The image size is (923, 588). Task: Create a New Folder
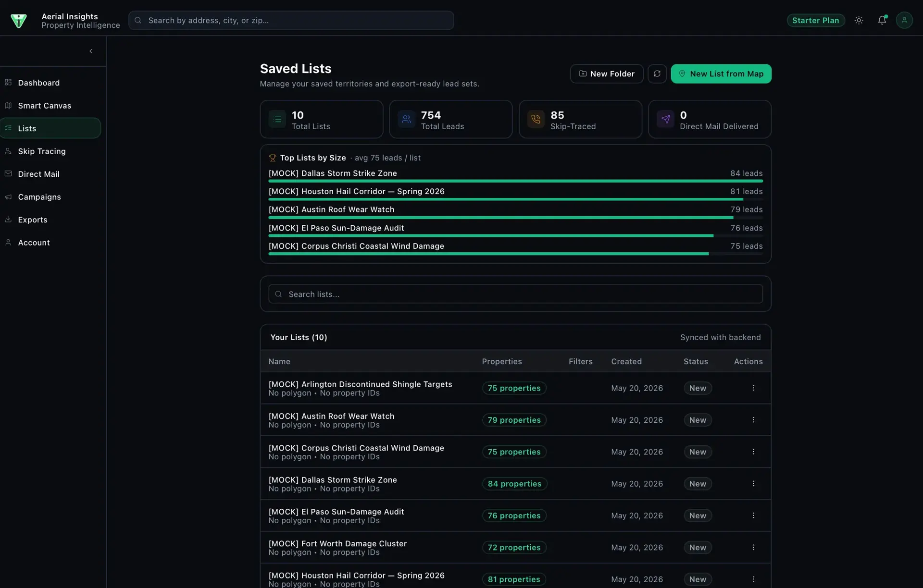[x=606, y=73]
